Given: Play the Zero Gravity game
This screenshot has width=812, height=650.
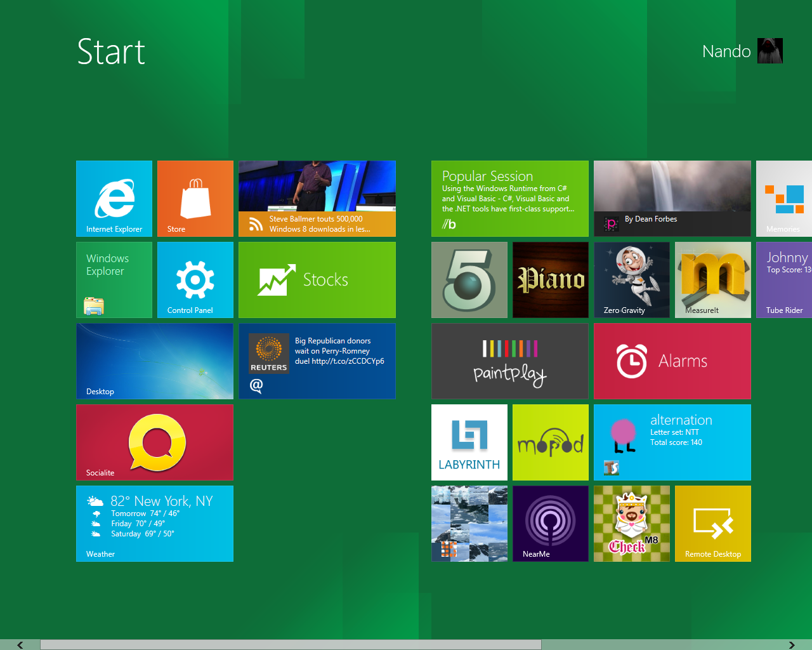Looking at the screenshot, I should [631, 280].
